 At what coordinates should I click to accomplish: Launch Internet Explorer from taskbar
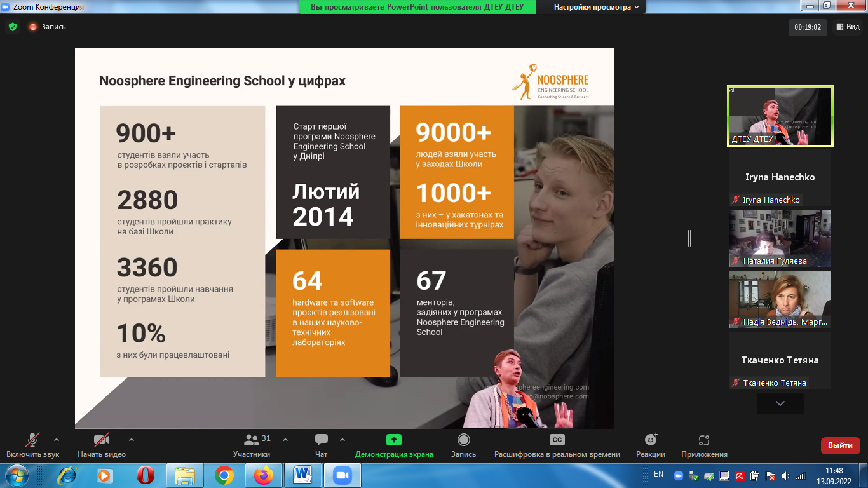[x=66, y=475]
